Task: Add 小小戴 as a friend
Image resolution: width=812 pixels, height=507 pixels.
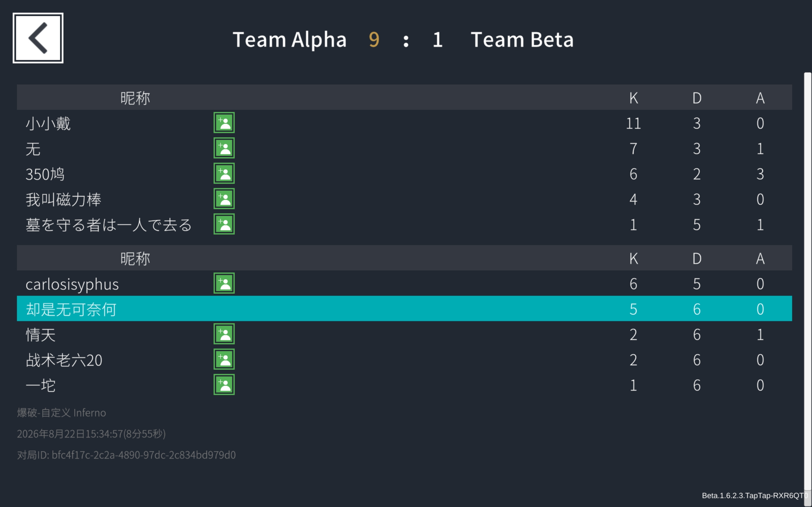Action: [224, 123]
